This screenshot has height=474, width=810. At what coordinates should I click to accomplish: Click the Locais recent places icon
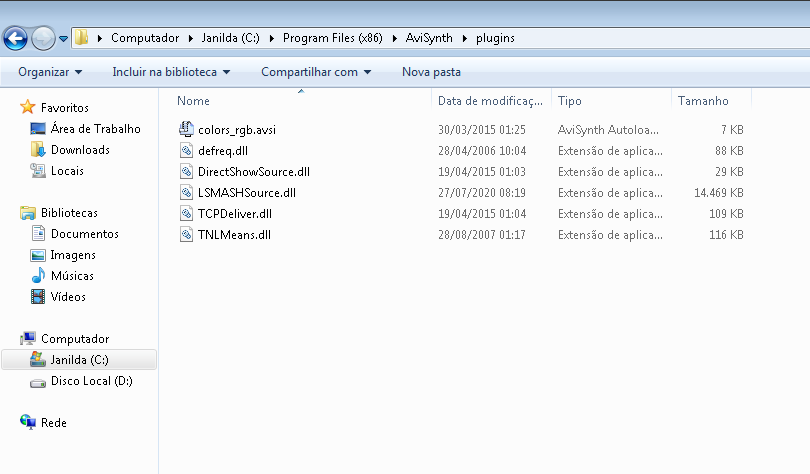coord(38,171)
